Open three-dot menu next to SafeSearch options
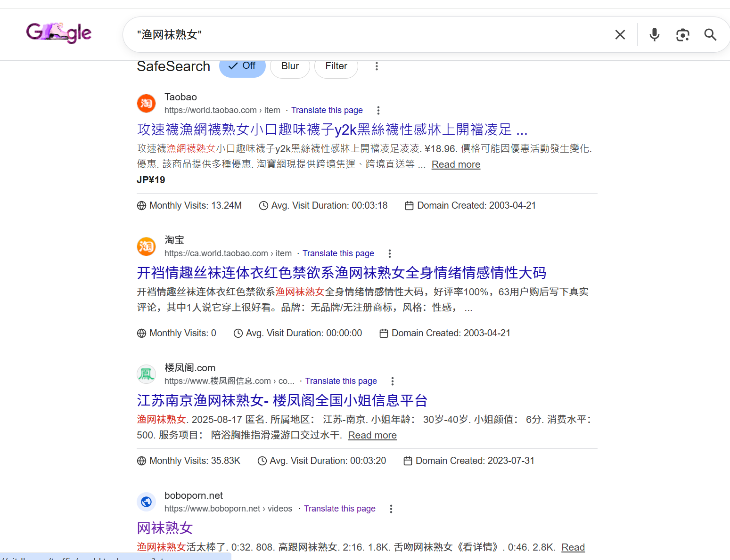This screenshot has width=730, height=560. click(x=377, y=66)
